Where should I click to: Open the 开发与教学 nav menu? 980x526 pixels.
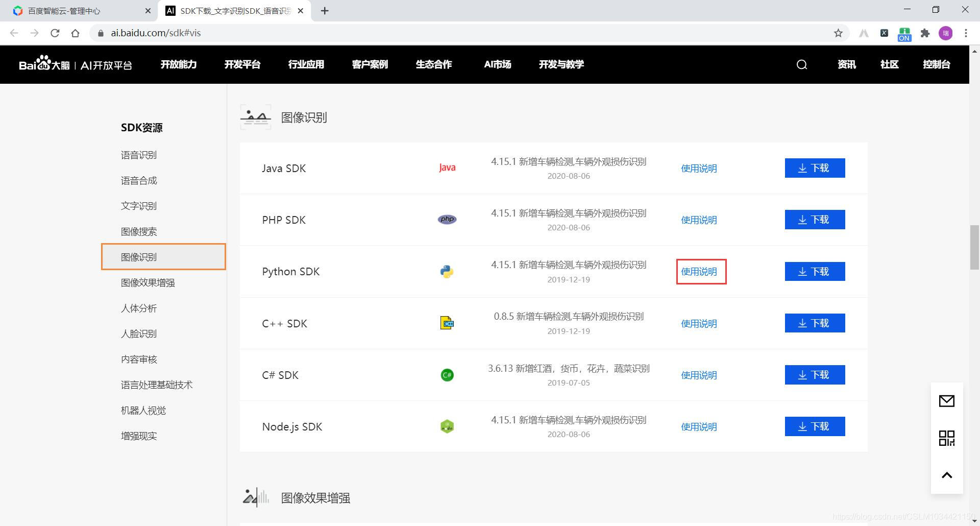tap(561, 64)
